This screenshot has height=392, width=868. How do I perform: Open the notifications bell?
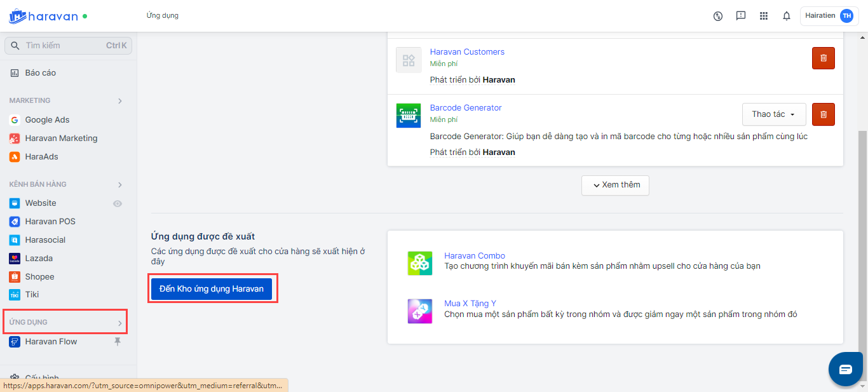[x=787, y=16]
